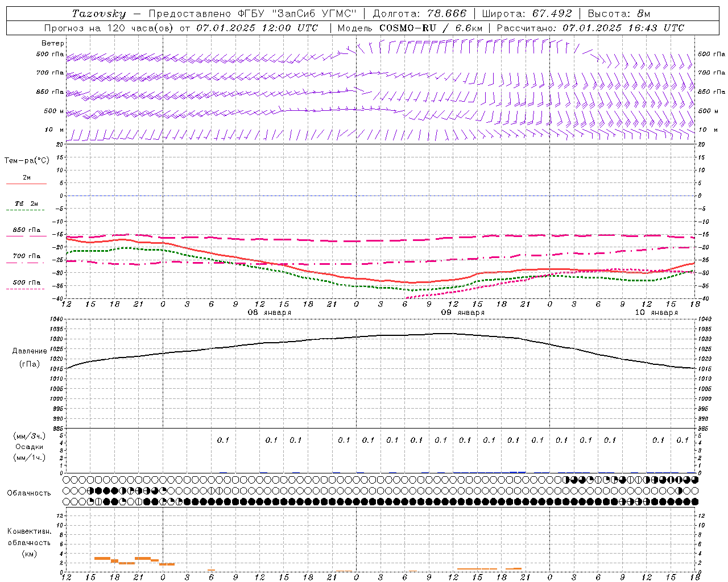Select the (гПа) unit under Давление
The width and height of the screenshot is (728, 582).
pos(30,364)
